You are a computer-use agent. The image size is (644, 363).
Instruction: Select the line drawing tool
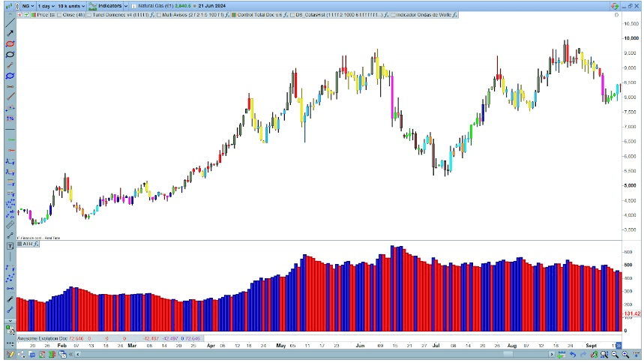10,23
